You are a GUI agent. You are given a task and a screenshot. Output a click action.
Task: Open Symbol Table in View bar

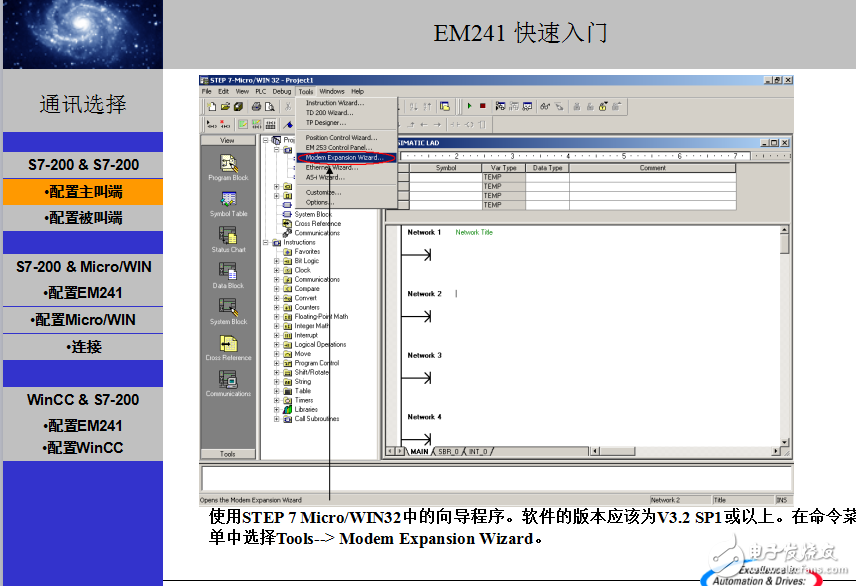pos(228,204)
